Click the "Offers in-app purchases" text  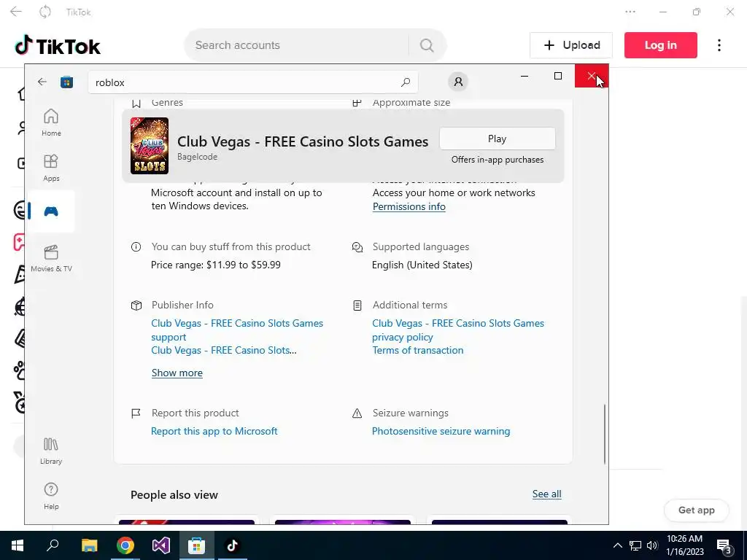pos(498,160)
